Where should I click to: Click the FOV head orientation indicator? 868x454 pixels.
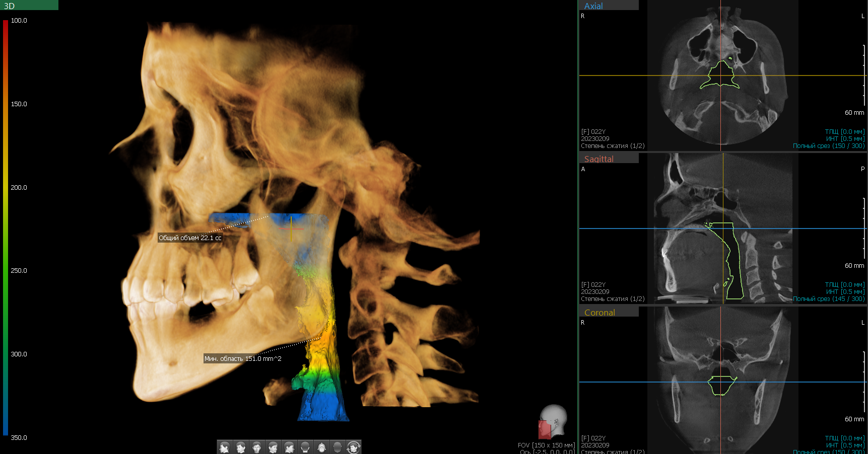pyautogui.click(x=553, y=422)
